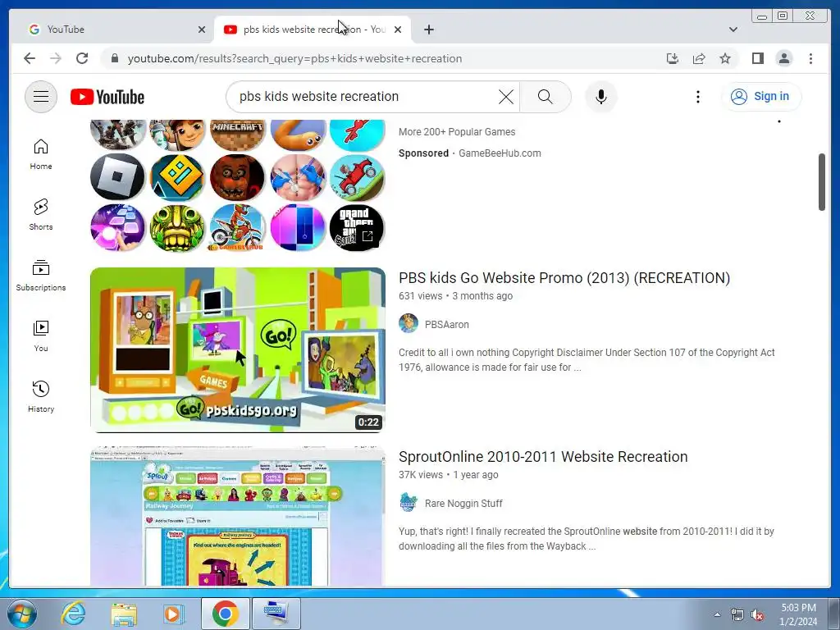Viewport: 840px width, 630px height.
Task: Launch Internet Explorer from the taskbar
Action: click(x=72, y=614)
